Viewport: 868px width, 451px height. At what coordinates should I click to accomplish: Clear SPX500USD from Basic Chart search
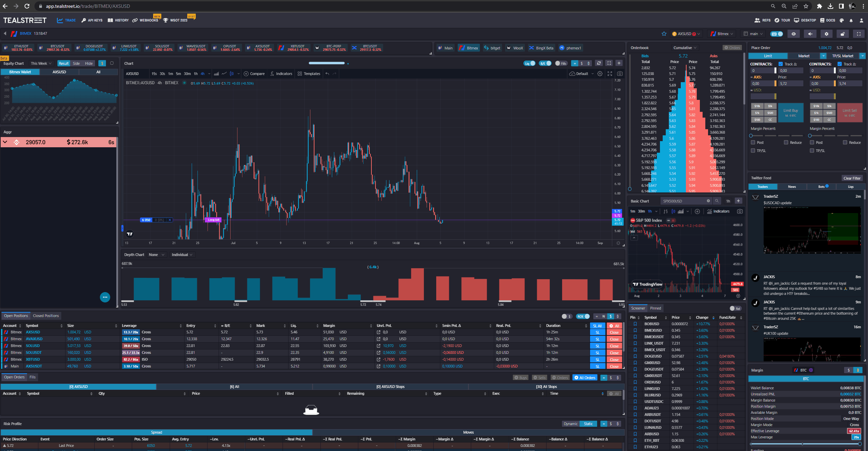pos(708,201)
